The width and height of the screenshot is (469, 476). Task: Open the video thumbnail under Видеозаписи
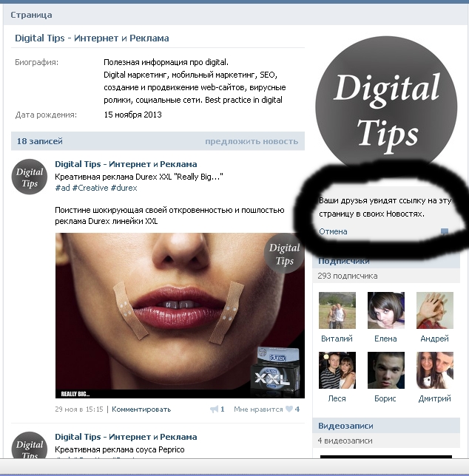tap(386, 457)
